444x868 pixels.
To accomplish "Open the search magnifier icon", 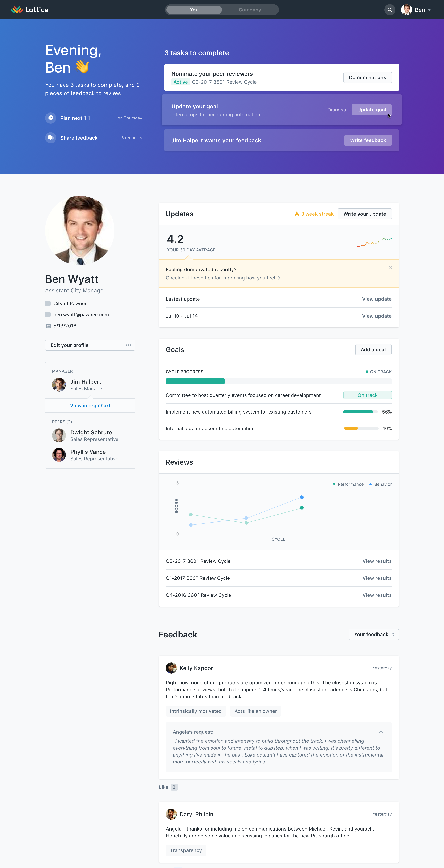I will [390, 10].
